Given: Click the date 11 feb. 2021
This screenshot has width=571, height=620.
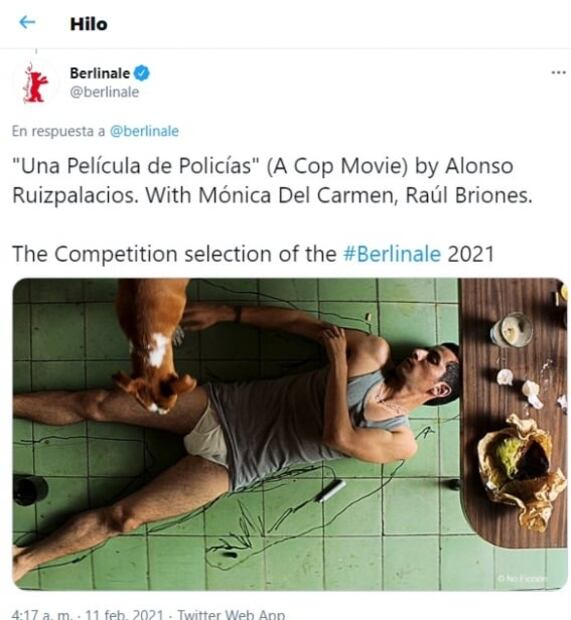Looking at the screenshot, I should click(124, 614).
